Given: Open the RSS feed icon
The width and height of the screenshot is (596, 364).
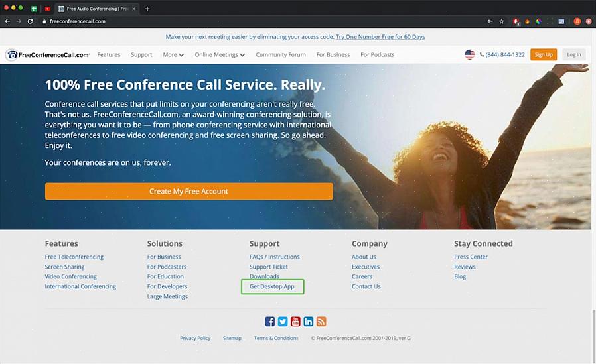Looking at the screenshot, I should (x=321, y=322).
